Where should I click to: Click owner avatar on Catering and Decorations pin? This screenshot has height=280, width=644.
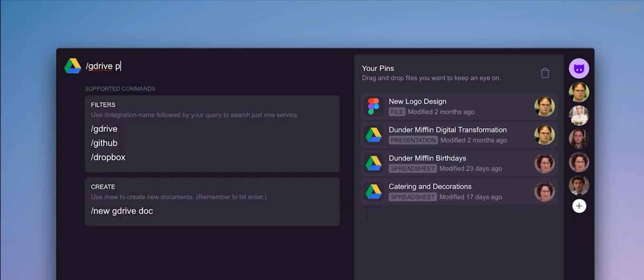[544, 192]
